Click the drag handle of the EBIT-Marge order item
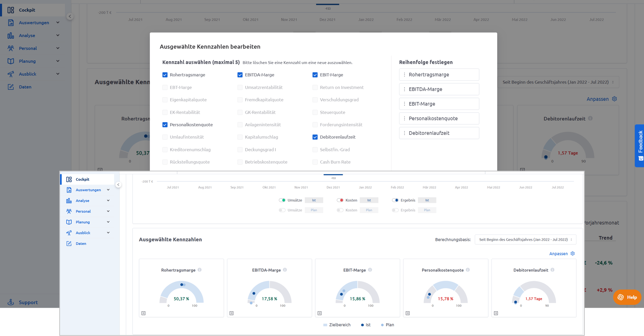This screenshot has width=644, height=336. [x=404, y=104]
